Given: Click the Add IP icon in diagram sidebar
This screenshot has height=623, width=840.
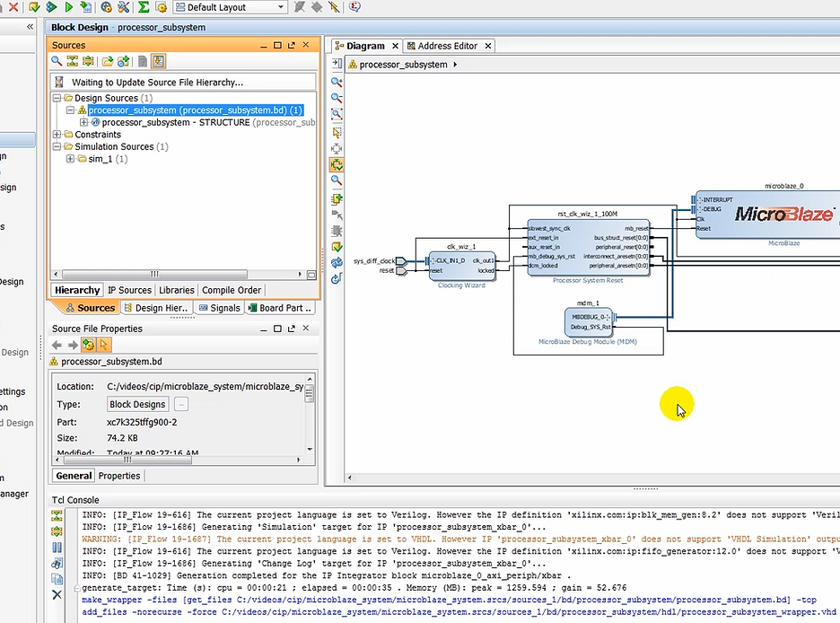Looking at the screenshot, I should pyautogui.click(x=337, y=200).
